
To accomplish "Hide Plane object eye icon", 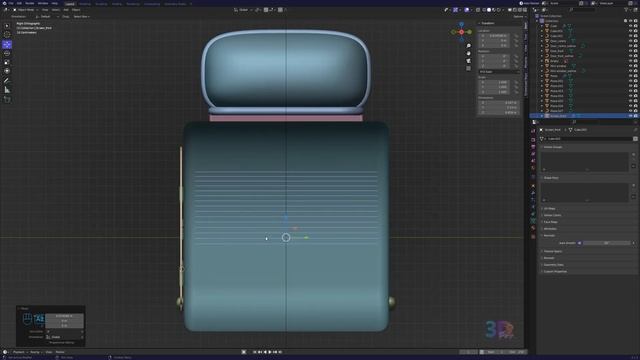I will click(630, 76).
